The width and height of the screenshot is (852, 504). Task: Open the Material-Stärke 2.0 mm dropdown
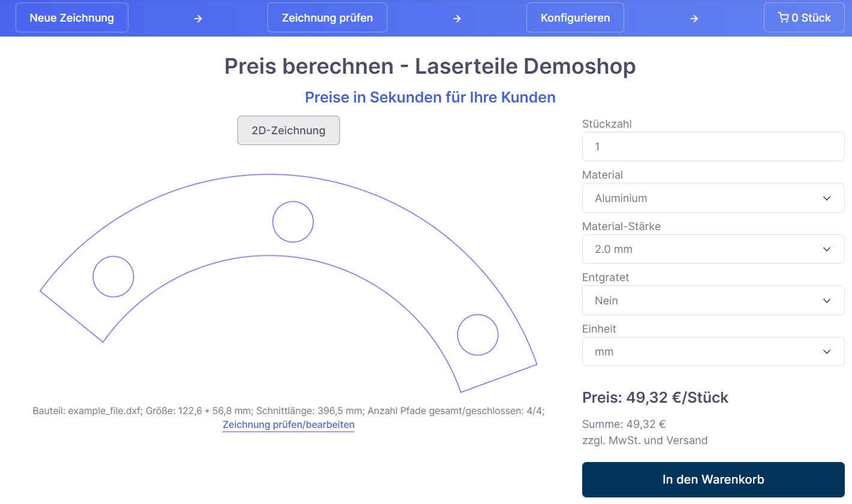(713, 249)
